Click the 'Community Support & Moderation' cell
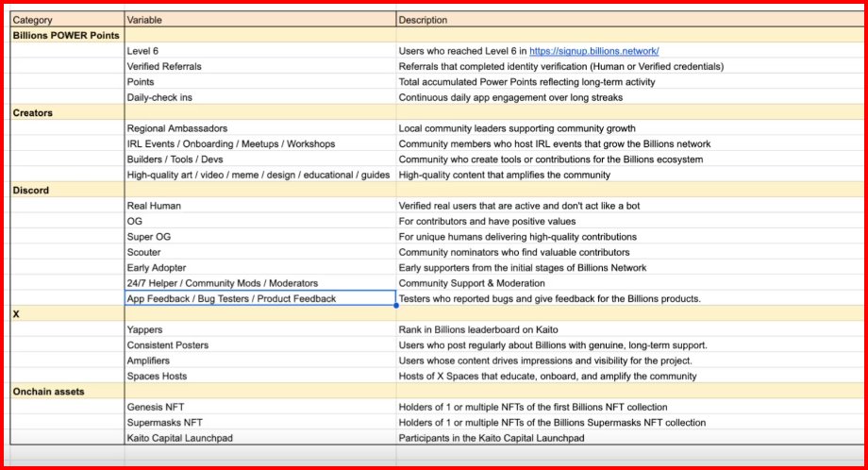Screen dimensions: 868x470 pyautogui.click(x=630, y=283)
